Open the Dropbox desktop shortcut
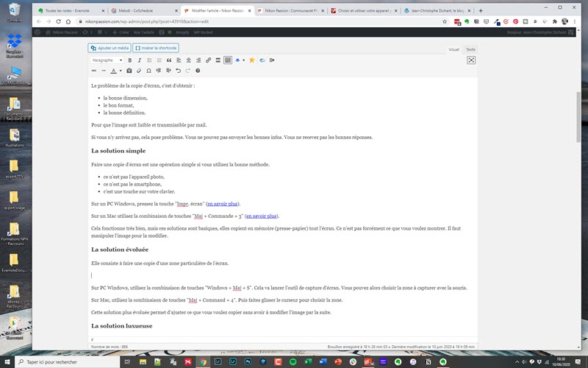This screenshot has width=588, height=368. tap(15, 46)
